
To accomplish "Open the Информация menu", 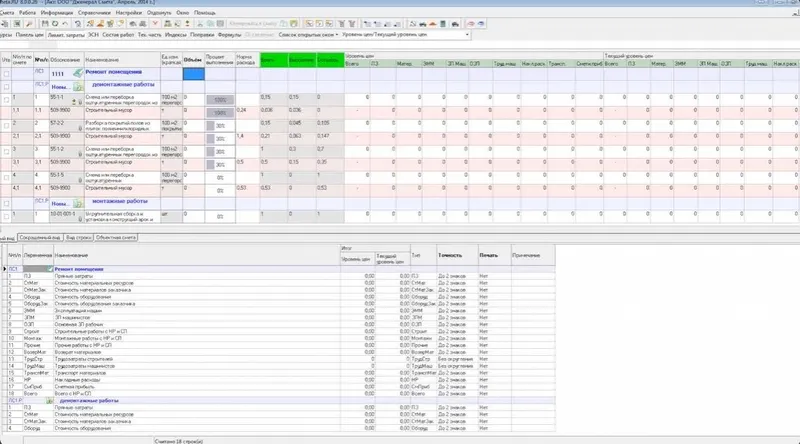I will click(57, 12).
